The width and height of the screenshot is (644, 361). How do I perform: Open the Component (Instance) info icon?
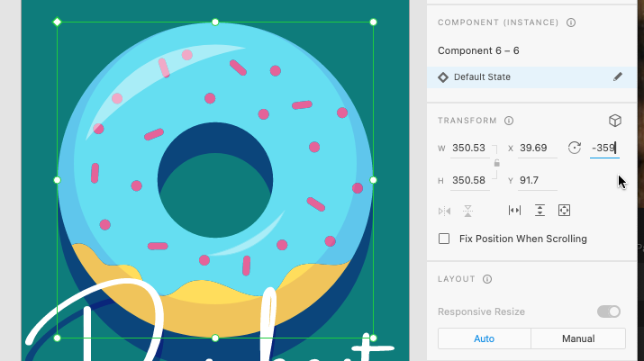[x=571, y=23]
